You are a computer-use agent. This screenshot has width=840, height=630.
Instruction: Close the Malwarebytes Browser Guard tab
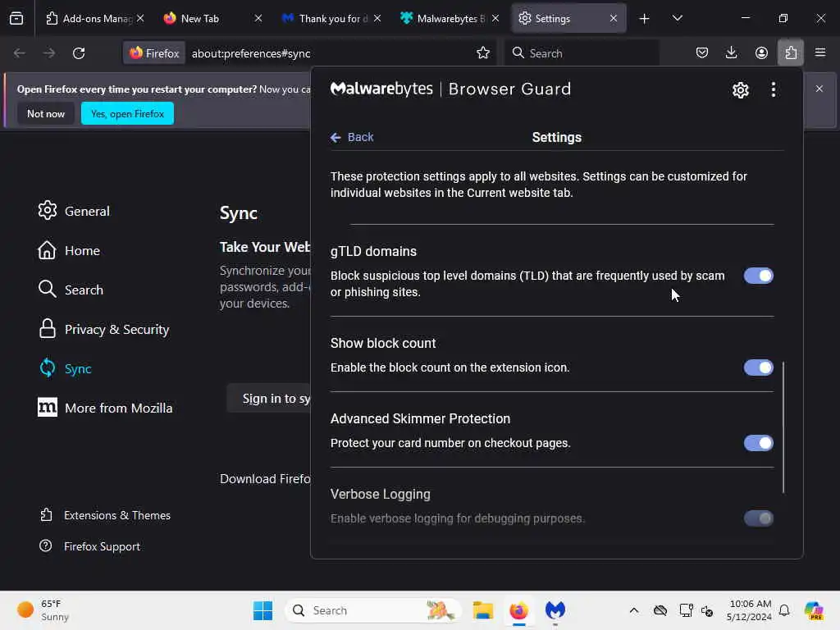(x=495, y=18)
